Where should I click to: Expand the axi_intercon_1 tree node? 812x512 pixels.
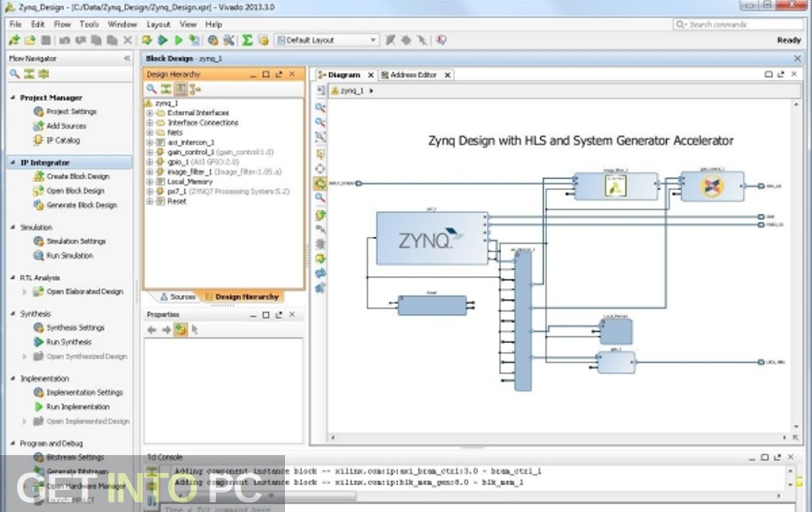(149, 142)
